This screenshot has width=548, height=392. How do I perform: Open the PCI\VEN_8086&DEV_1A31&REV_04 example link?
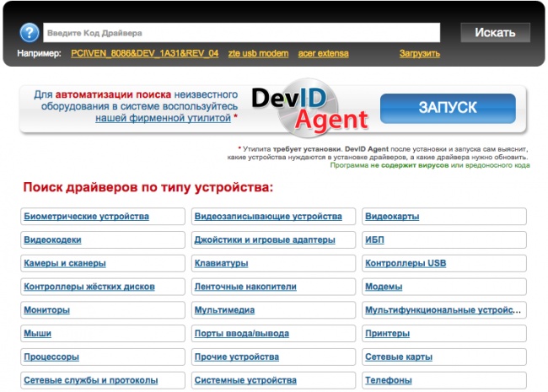point(144,53)
